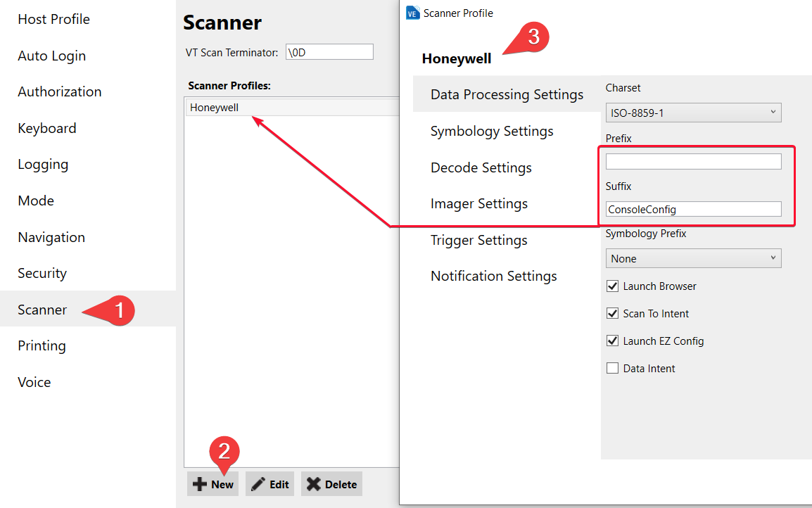
Task: Open the Decode Settings section
Action: 481,167
